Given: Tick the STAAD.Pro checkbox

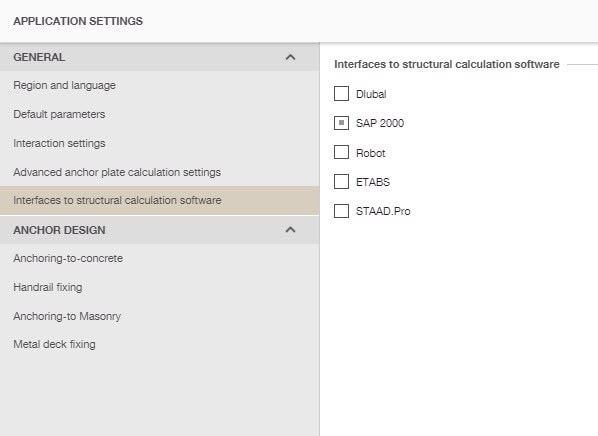Looking at the screenshot, I should pos(341,211).
